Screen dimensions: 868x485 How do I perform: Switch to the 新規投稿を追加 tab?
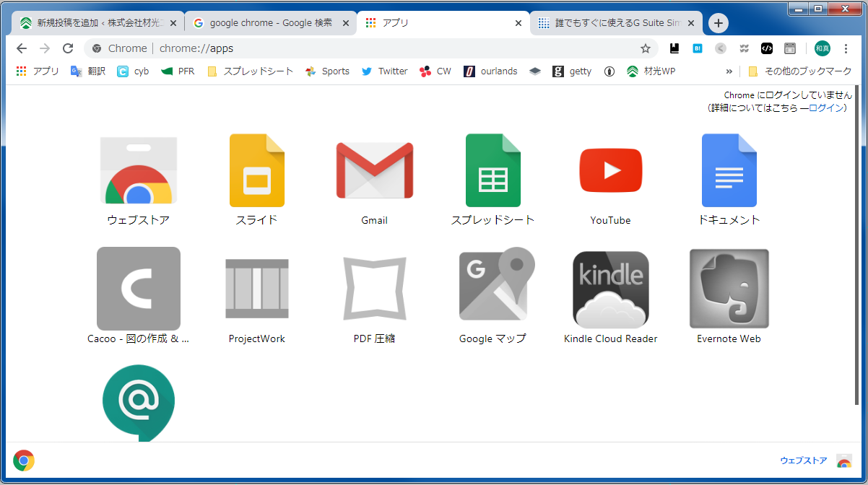97,23
